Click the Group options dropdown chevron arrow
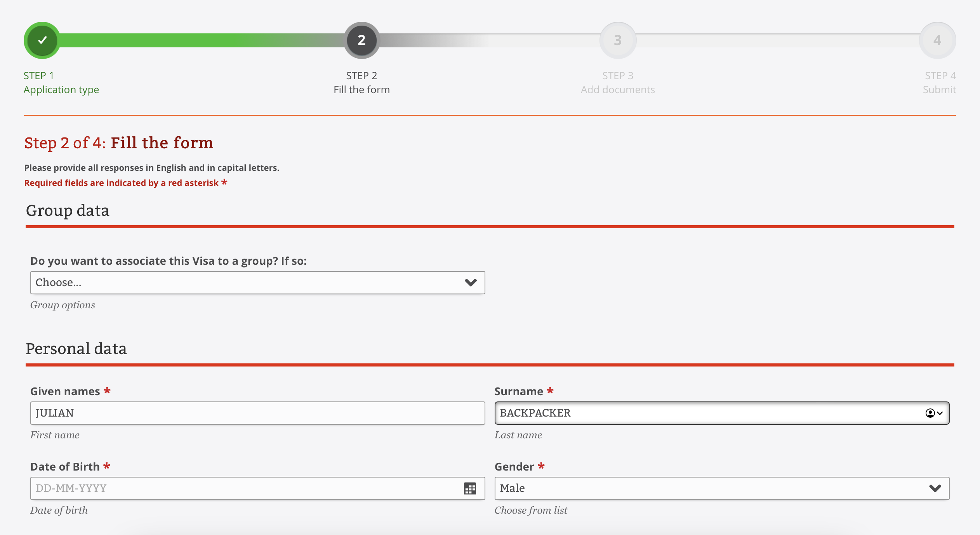Screen dimensions: 980x535 (x=471, y=283)
